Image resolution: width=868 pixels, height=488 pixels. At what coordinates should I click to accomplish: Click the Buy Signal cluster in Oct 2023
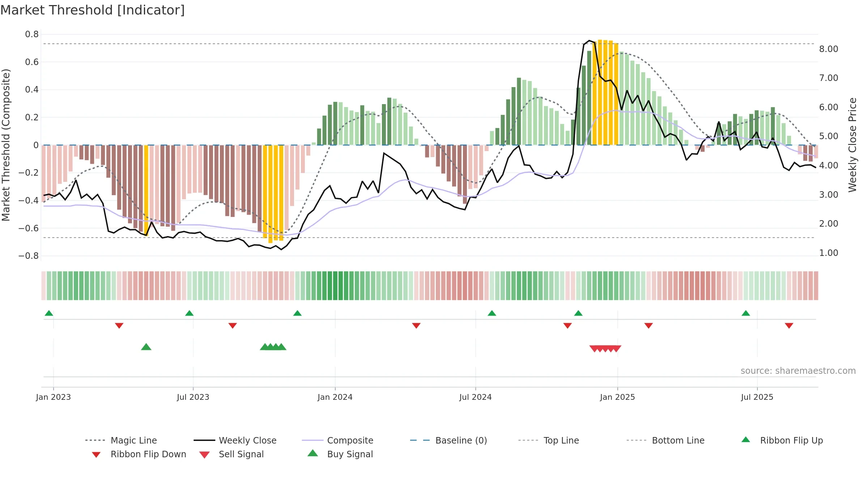(x=273, y=347)
